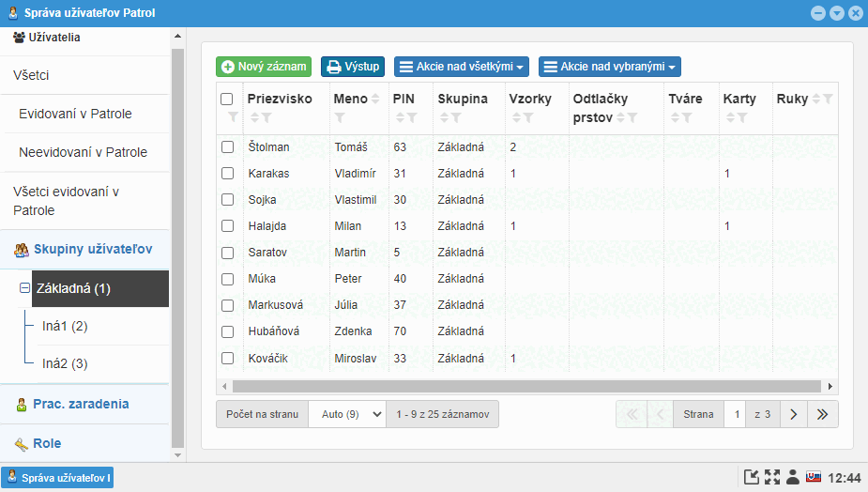This screenshot has height=492, width=868.
Task: Open Akcie nad vybranými dropdown
Action: point(610,67)
